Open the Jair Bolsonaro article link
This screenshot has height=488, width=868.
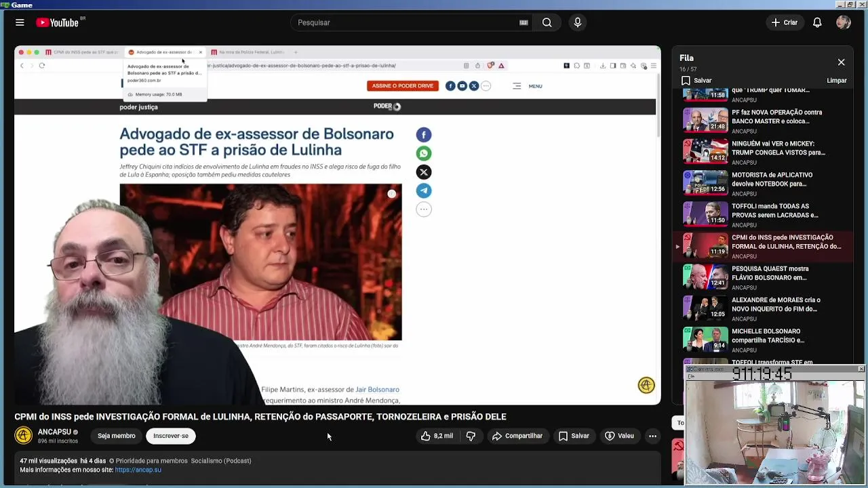377,390
